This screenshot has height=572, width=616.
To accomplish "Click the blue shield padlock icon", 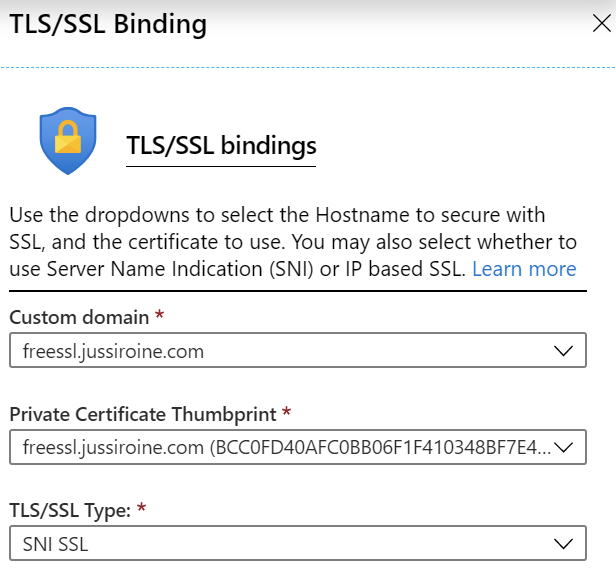I will (68, 141).
